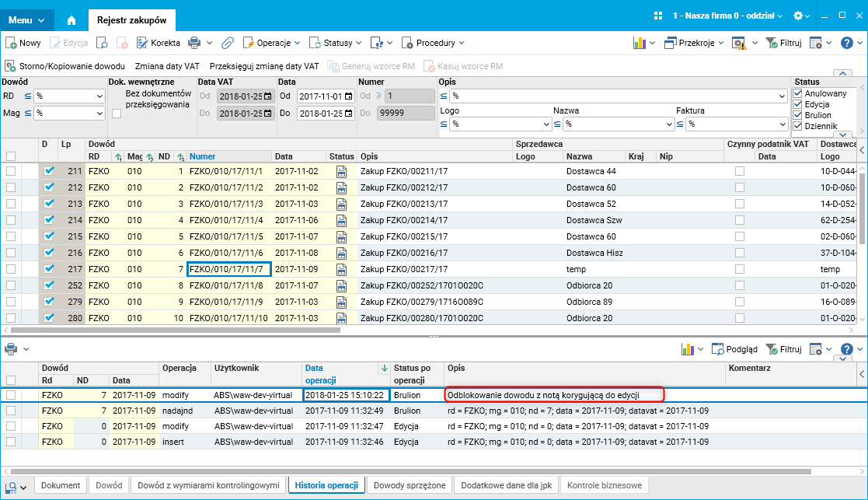Click the document status icon in row 217
Screen dimensions: 868x500
(x=341, y=269)
